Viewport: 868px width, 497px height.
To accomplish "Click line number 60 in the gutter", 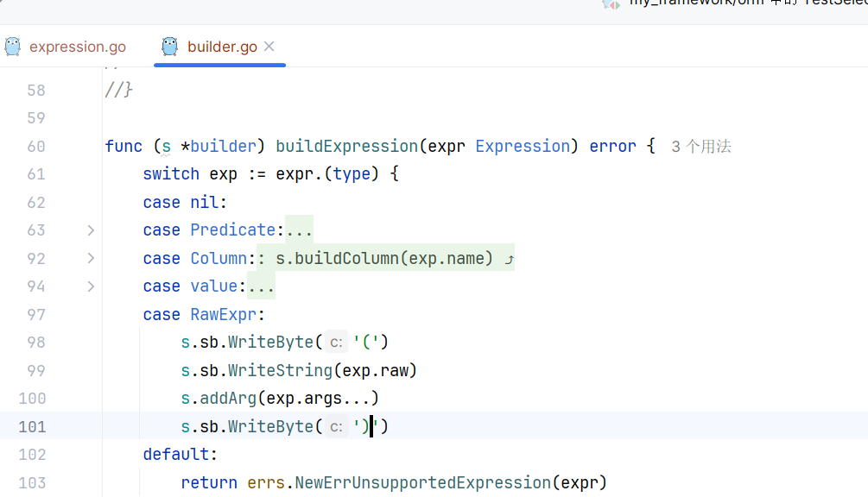I will click(36, 147).
